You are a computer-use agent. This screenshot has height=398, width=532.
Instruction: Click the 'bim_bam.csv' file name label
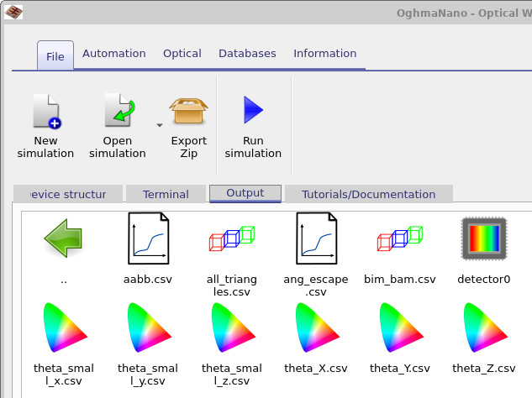(x=400, y=279)
